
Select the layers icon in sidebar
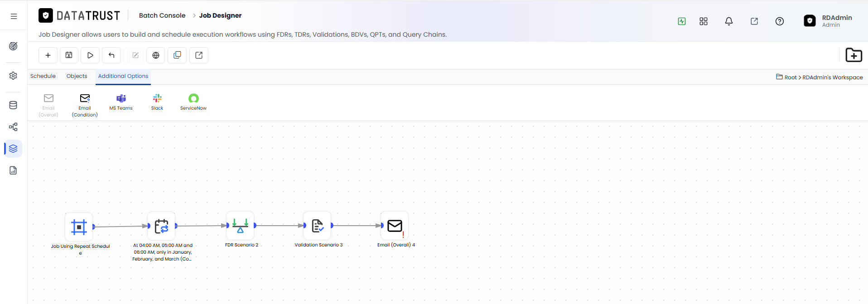pos(14,149)
